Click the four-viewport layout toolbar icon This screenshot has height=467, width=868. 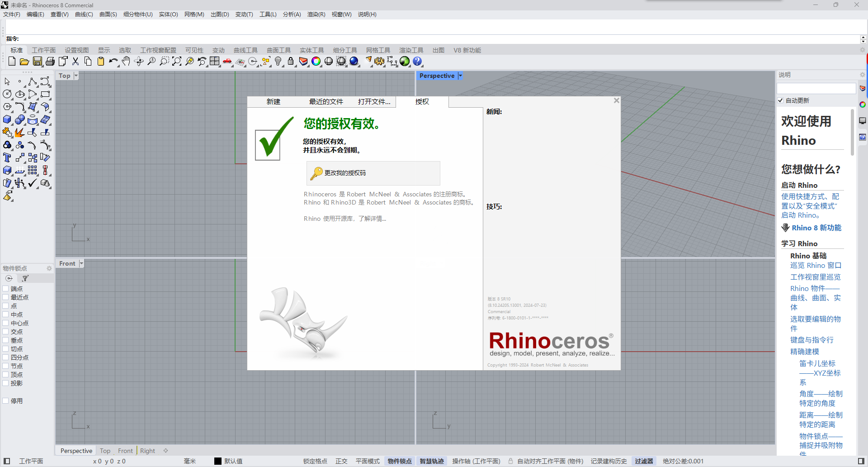(214, 61)
